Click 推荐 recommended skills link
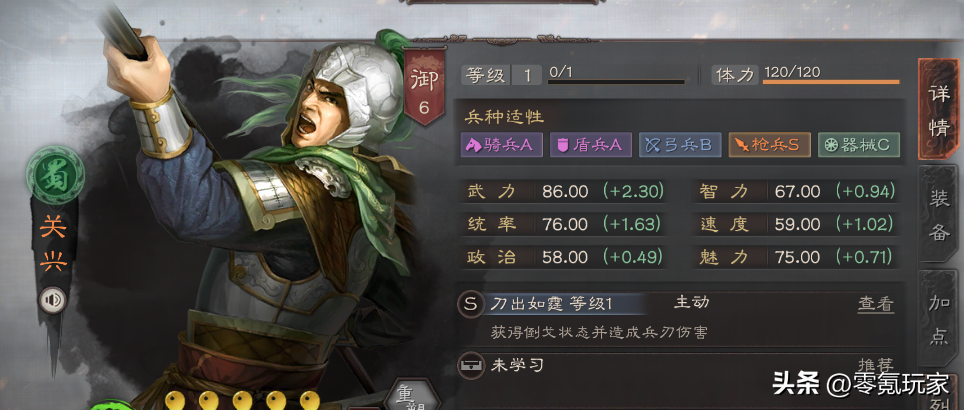Screen dimensions: 964x410 876,366
